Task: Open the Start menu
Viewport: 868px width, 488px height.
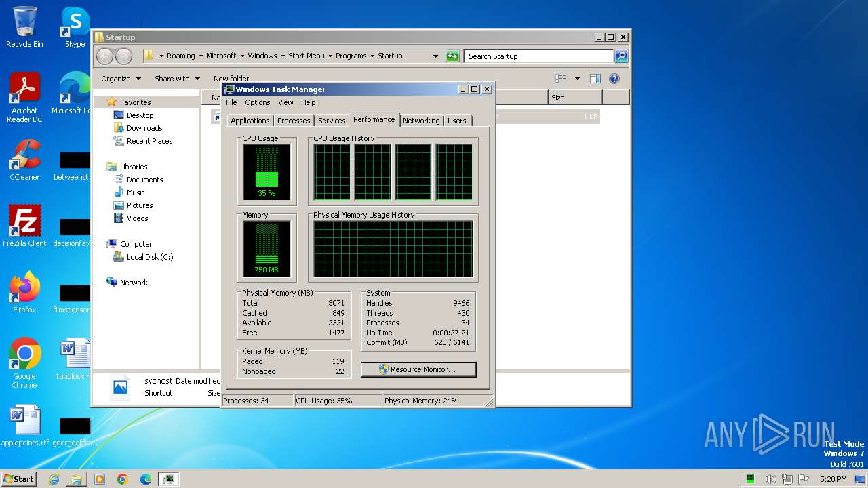Action: [18, 479]
